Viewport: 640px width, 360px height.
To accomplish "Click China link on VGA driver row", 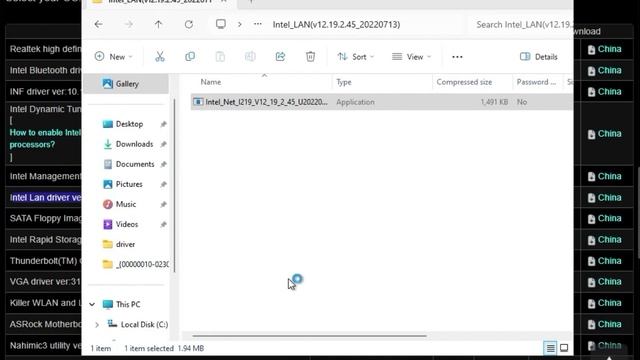I will 604,282.
